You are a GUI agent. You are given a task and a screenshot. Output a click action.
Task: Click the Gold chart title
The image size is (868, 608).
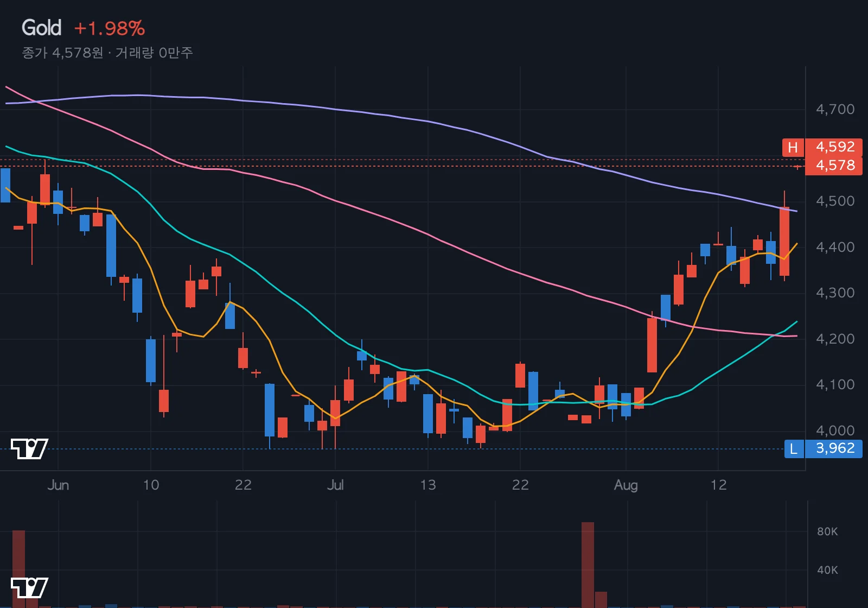click(41, 28)
